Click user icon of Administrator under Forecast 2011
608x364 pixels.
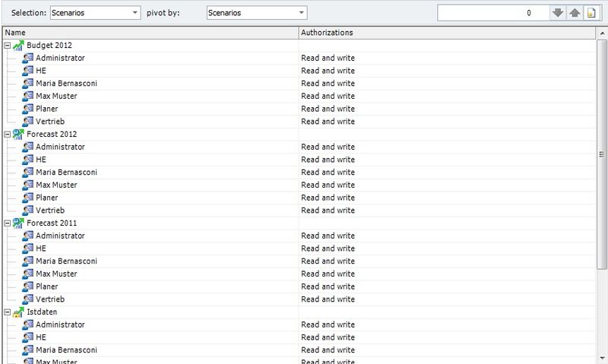click(27, 236)
